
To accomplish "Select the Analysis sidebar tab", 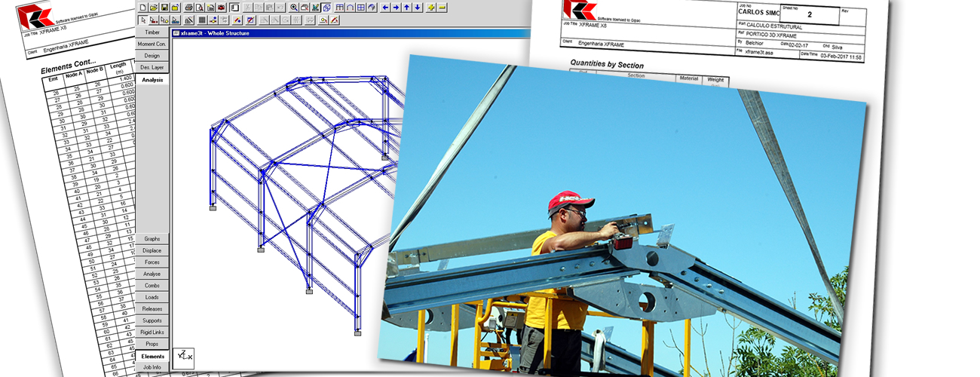I will point(152,79).
